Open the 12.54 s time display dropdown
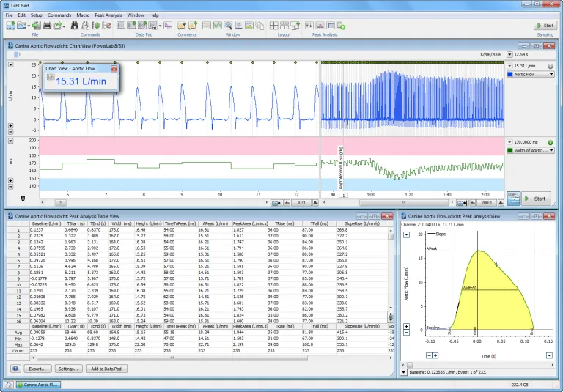The height and width of the screenshot is (392, 563). pyautogui.click(x=509, y=54)
